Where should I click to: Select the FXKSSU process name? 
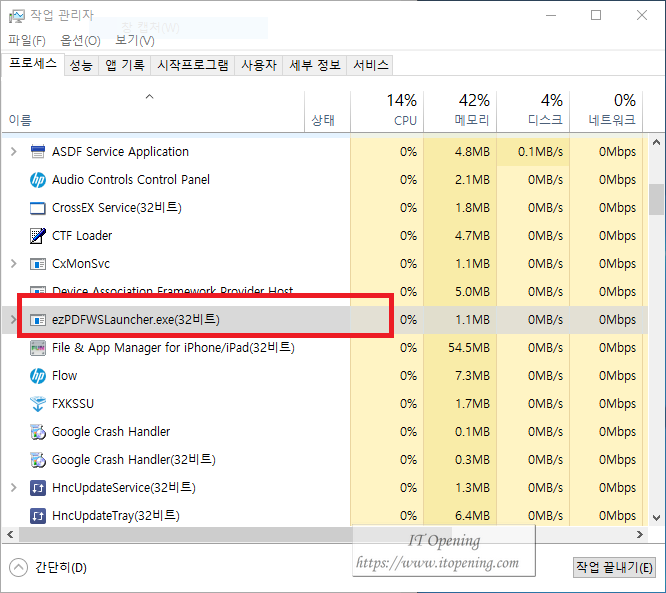point(73,404)
